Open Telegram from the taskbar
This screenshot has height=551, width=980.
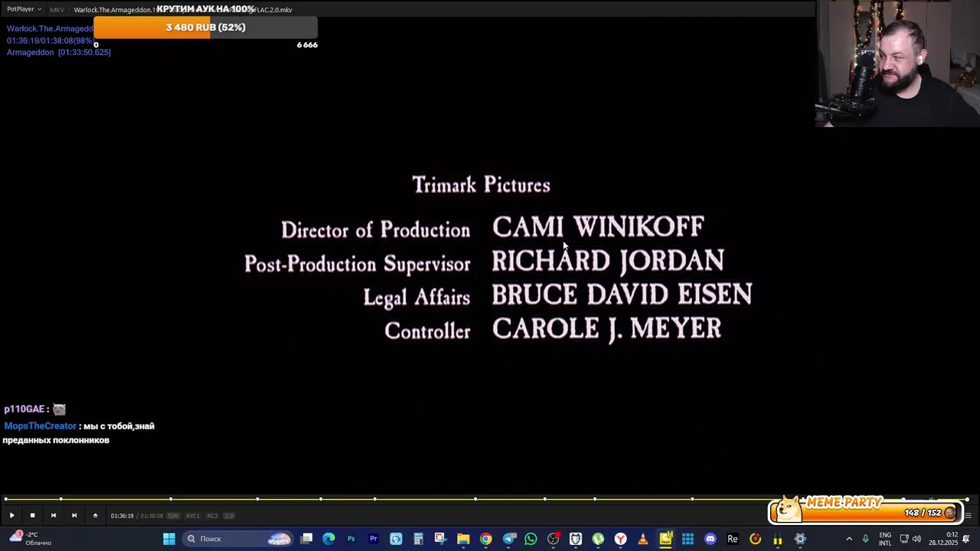pos(508,539)
